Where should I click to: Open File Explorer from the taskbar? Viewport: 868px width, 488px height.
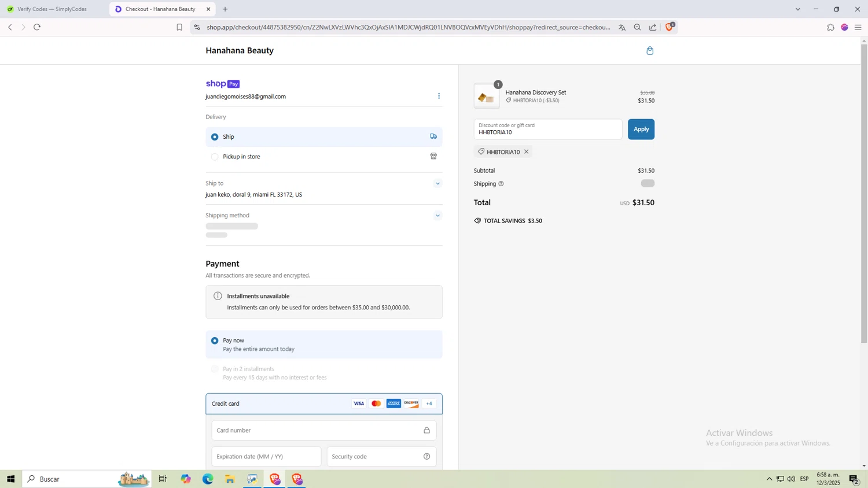[x=230, y=479]
